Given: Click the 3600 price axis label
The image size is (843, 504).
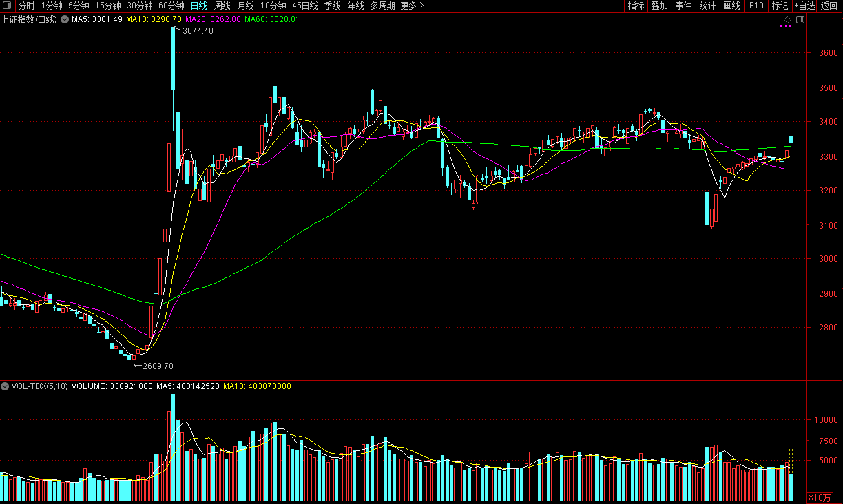Looking at the screenshot, I should click(x=828, y=53).
